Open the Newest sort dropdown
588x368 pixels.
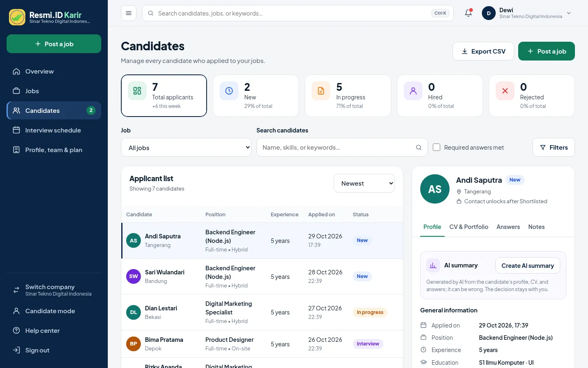[x=364, y=183]
